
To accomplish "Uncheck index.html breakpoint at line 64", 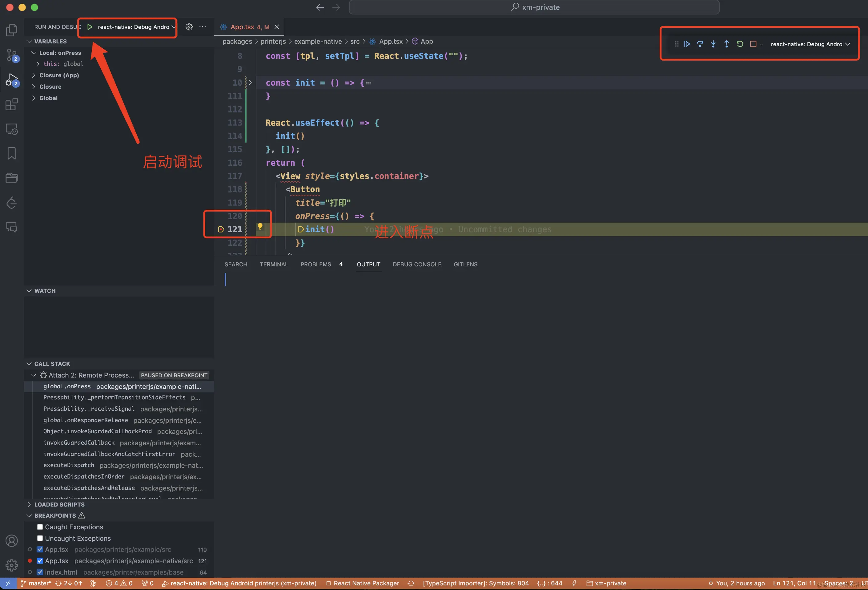I will pyautogui.click(x=40, y=572).
